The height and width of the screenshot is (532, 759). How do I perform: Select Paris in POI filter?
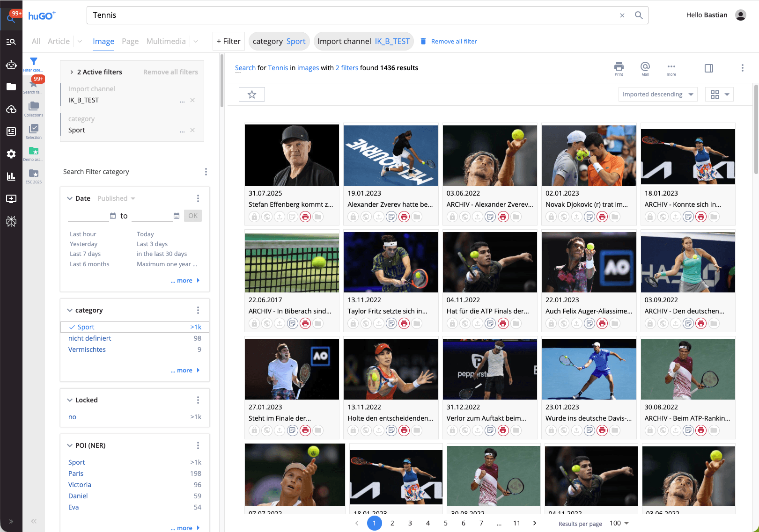coord(76,474)
